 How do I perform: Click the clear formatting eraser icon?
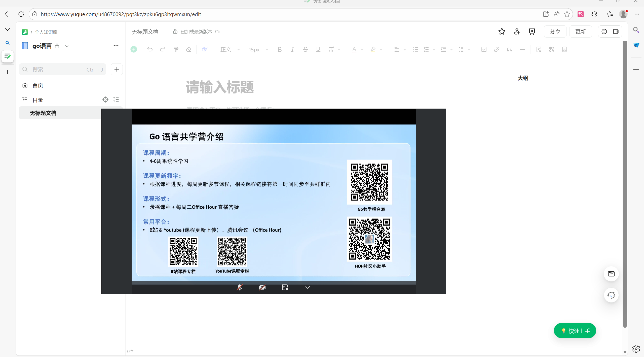click(188, 49)
